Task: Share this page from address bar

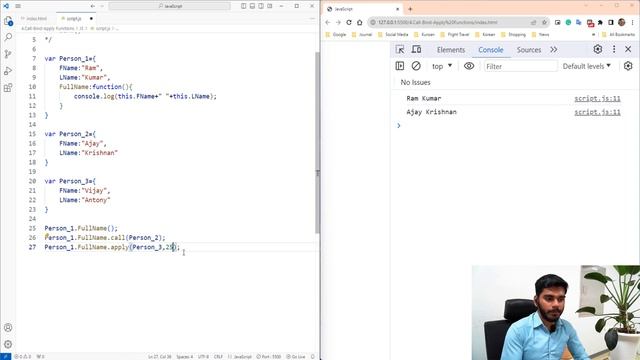Action: click(x=533, y=22)
